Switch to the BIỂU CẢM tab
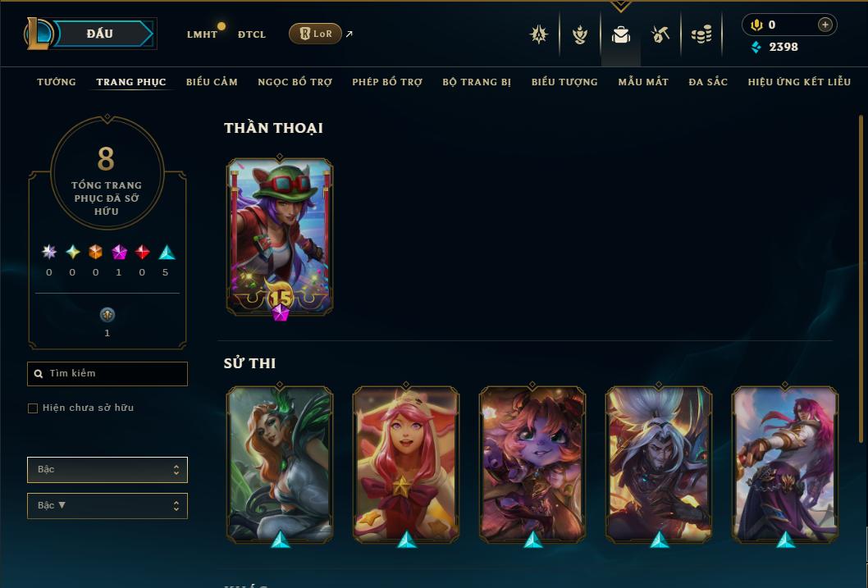Image resolution: width=868 pixels, height=588 pixels. click(x=212, y=82)
